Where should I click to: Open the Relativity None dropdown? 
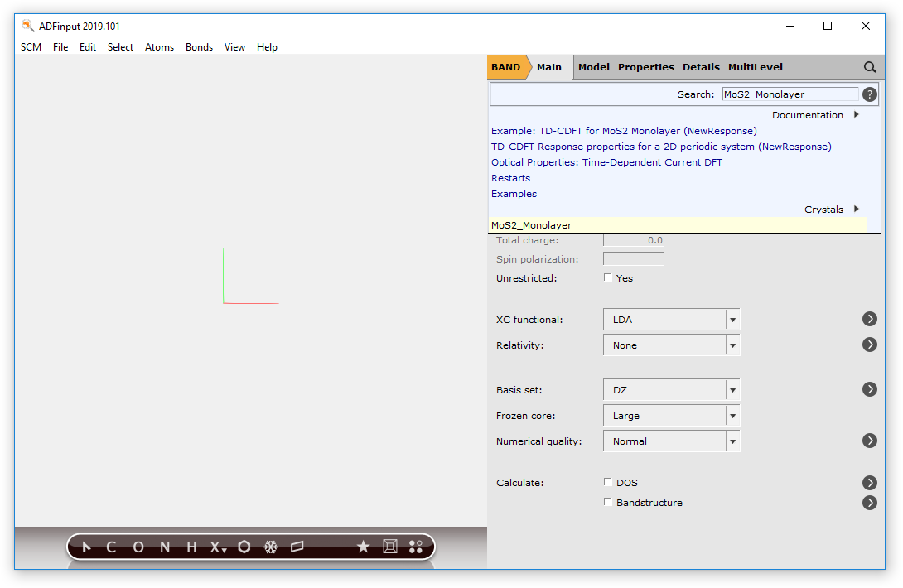(x=672, y=345)
